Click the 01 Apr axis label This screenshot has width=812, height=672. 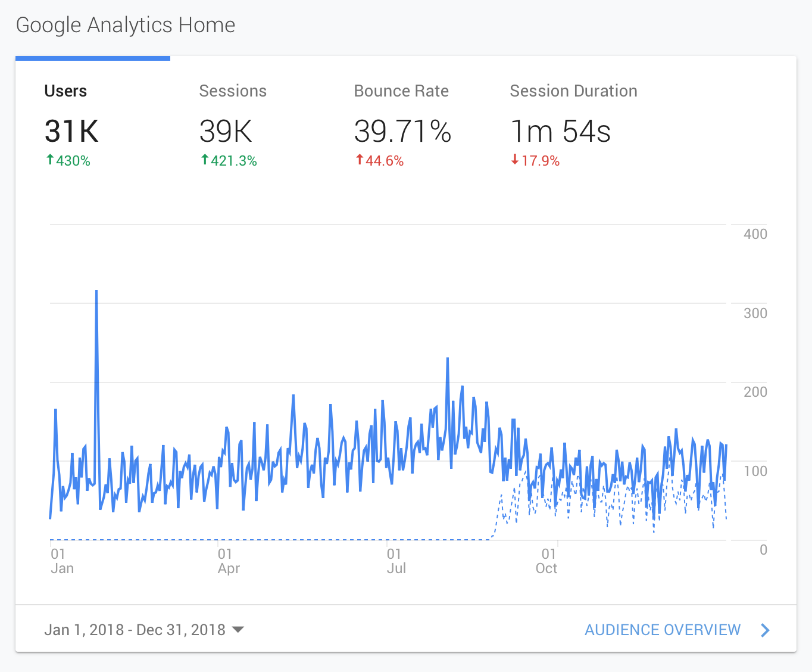click(229, 561)
